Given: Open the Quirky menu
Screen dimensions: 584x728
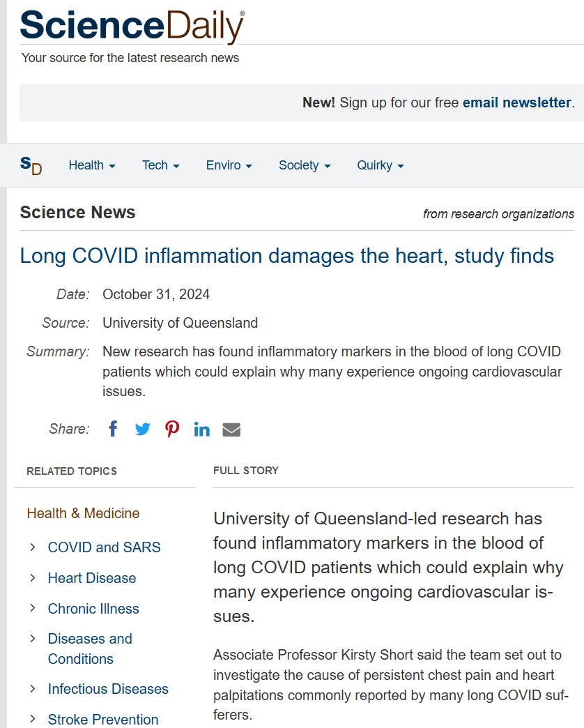Looking at the screenshot, I should pos(380,165).
